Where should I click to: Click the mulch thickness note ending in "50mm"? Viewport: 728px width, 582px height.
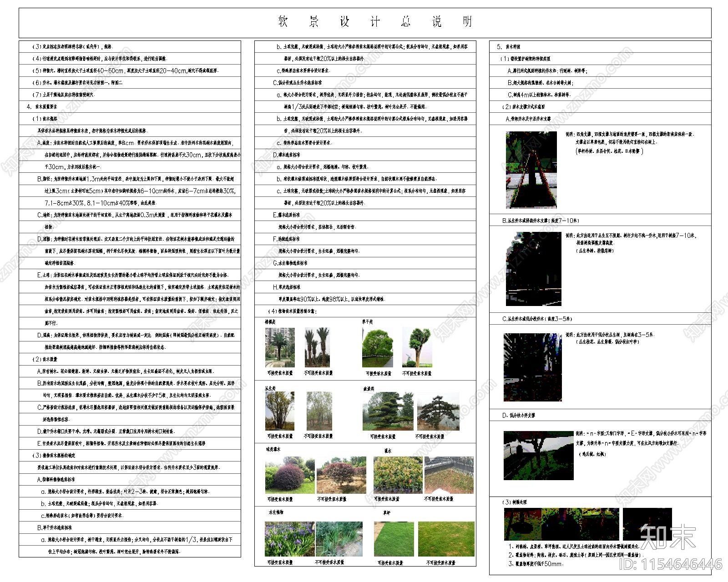tap(536, 564)
